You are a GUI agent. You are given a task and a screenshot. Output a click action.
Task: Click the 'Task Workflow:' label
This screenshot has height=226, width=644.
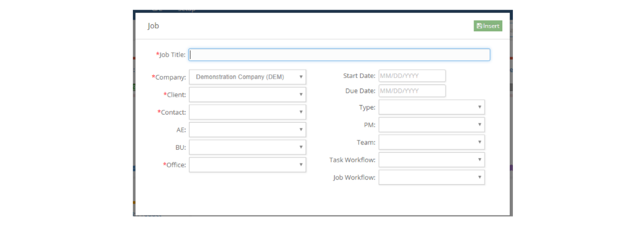pyautogui.click(x=352, y=160)
